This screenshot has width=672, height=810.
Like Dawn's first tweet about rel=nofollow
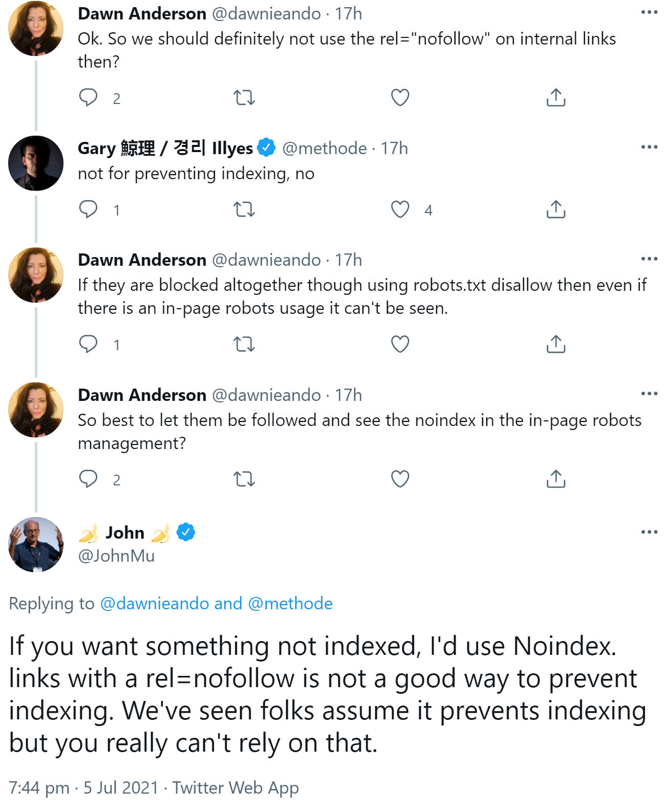point(400,97)
